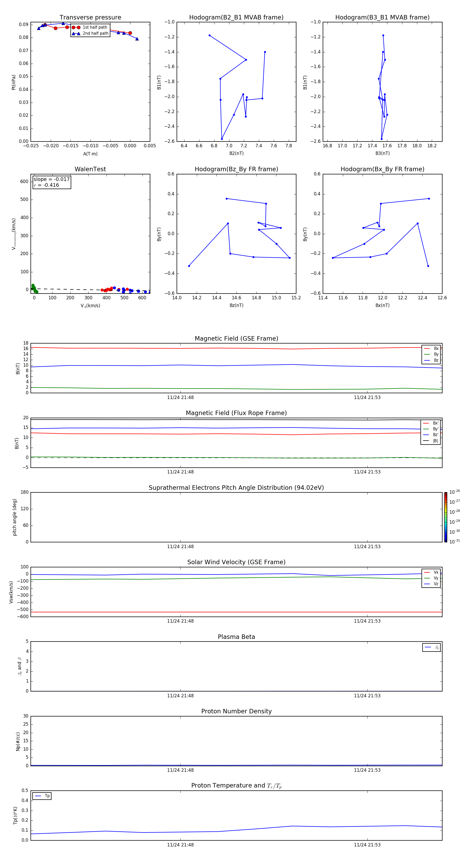Image resolution: width=473 pixels, height=868 pixels.
Task: Click the βp legend entry in Plasma Beta panel
Action: pyautogui.click(x=431, y=647)
